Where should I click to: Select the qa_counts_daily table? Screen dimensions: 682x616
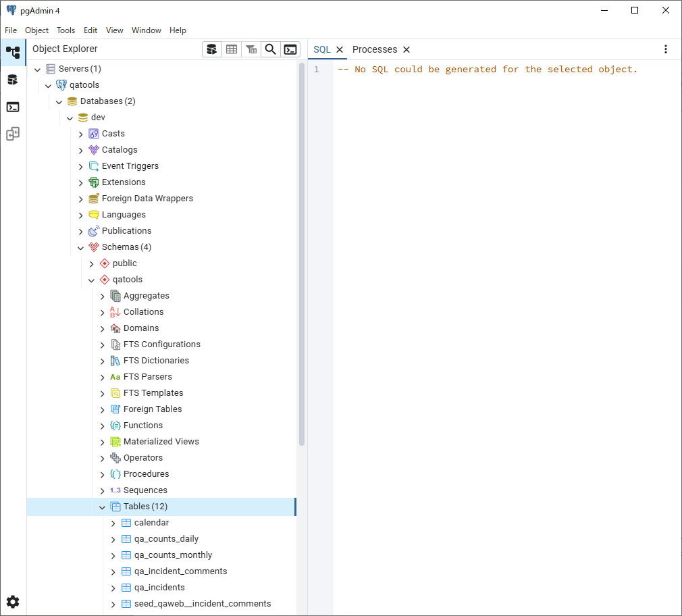click(x=166, y=539)
